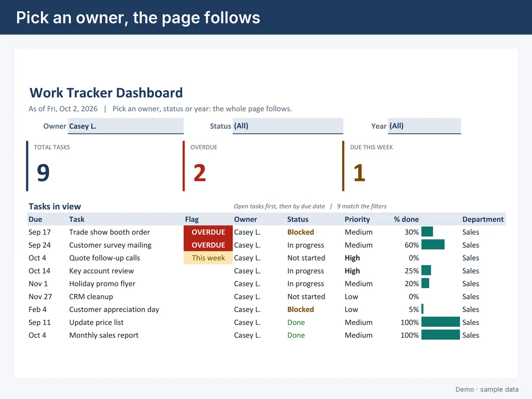Select the Quote follow-up calls task
532x399 pixels.
point(105,258)
